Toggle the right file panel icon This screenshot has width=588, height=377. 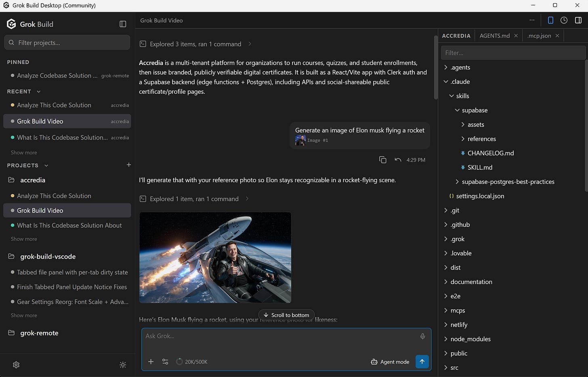(578, 20)
